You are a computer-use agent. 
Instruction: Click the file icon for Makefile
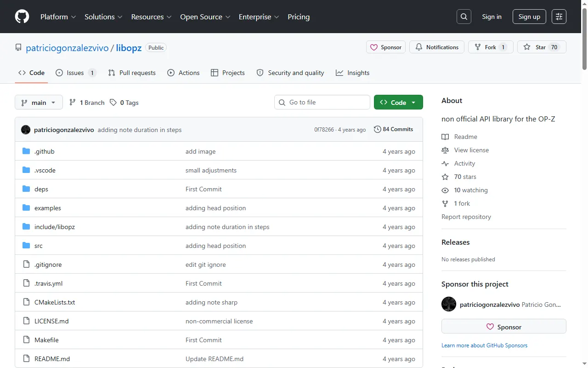point(26,340)
